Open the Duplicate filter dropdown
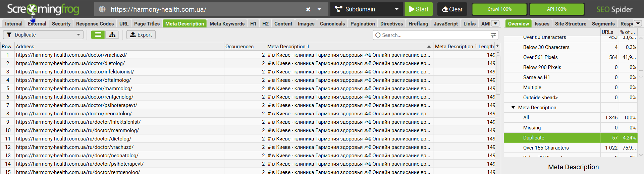 43,35
